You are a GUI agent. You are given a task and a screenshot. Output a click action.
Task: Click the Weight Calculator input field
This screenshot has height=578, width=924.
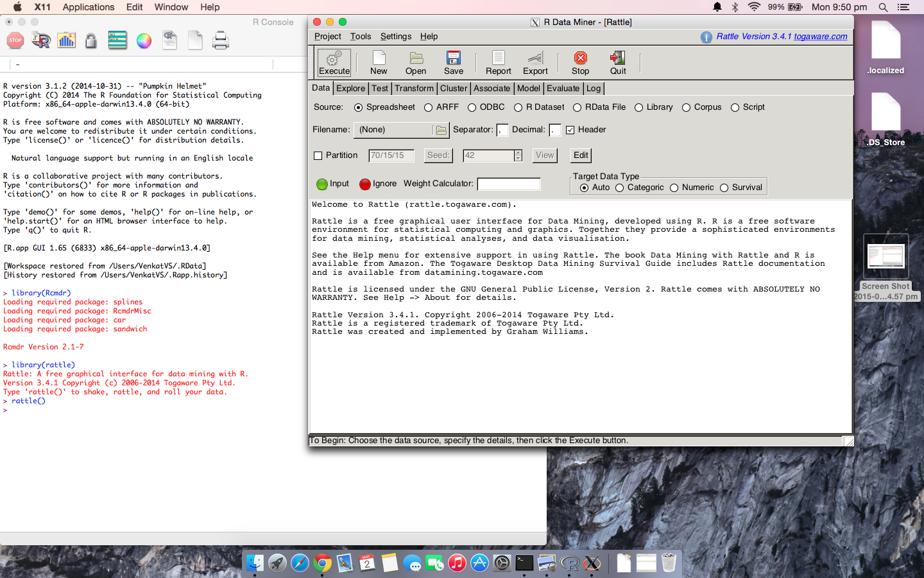coord(509,184)
